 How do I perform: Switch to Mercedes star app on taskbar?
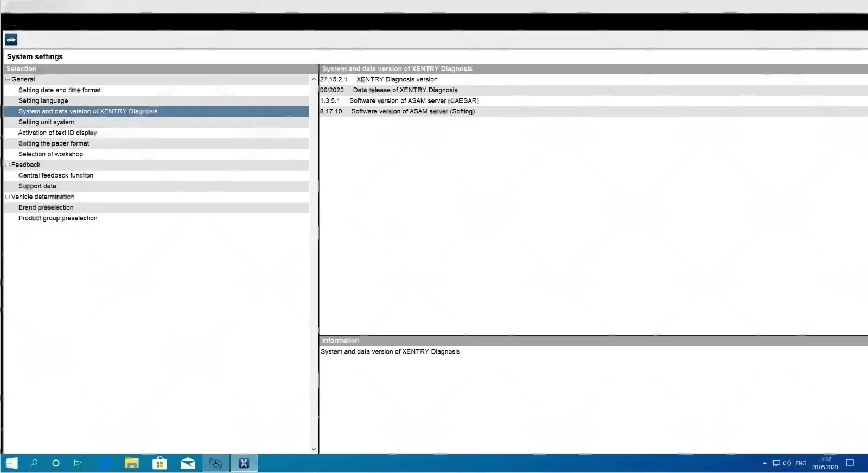[x=216, y=463]
